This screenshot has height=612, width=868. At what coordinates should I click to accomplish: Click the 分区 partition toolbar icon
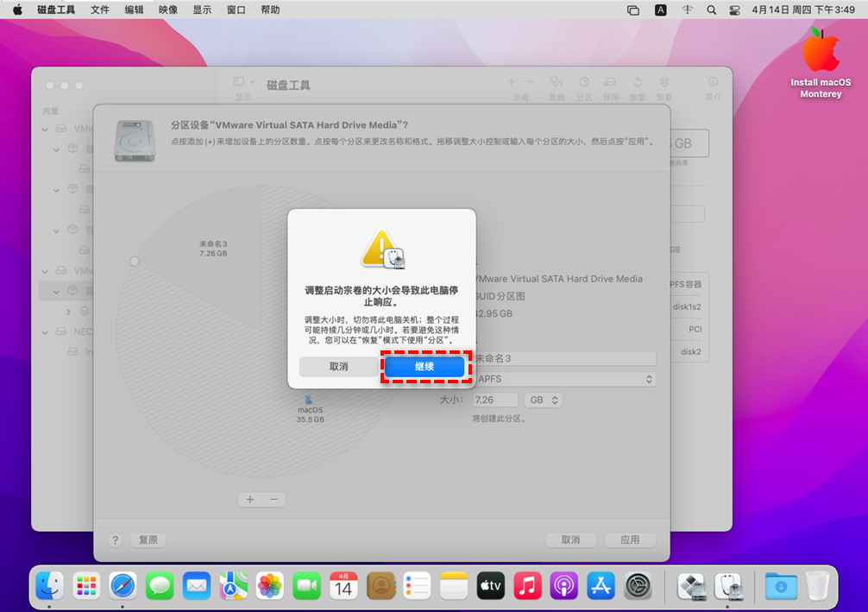[584, 83]
